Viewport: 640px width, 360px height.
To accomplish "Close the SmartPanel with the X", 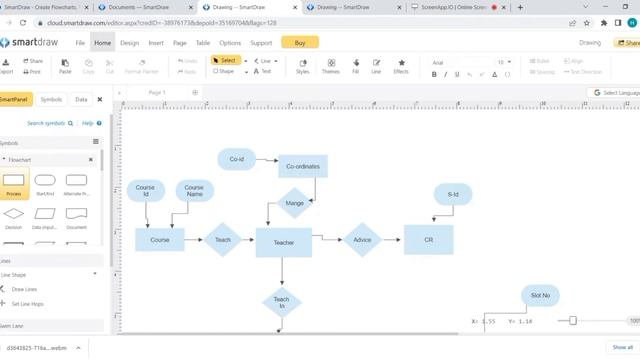I will 100,99.
